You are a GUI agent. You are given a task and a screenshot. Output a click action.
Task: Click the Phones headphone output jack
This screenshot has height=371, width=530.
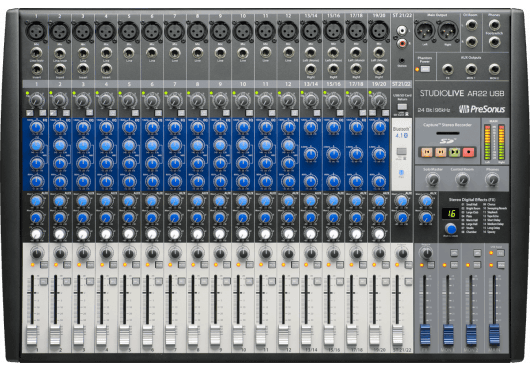(x=494, y=25)
